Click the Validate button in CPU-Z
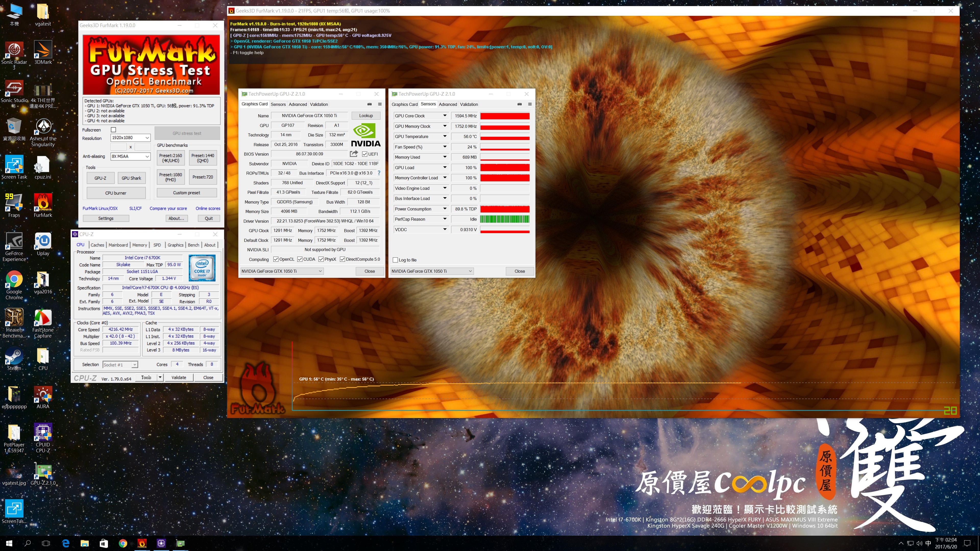 [x=179, y=378]
